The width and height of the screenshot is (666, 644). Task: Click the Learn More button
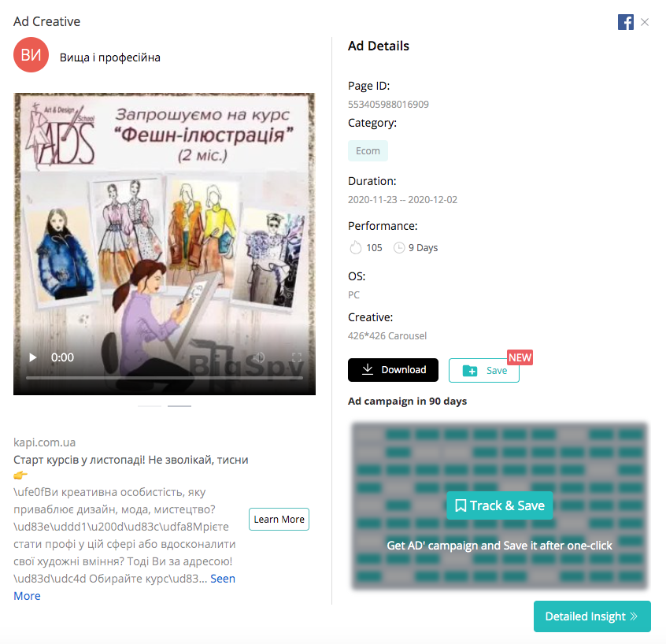[279, 519]
